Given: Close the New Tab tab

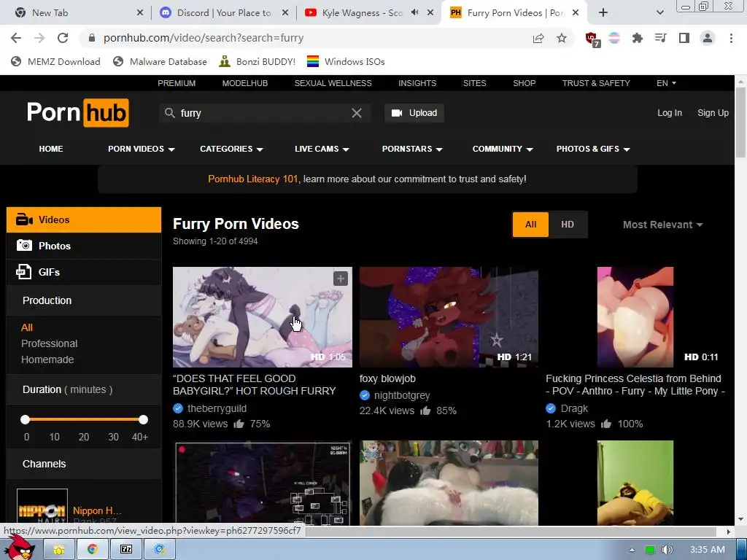Looking at the screenshot, I should [139, 13].
